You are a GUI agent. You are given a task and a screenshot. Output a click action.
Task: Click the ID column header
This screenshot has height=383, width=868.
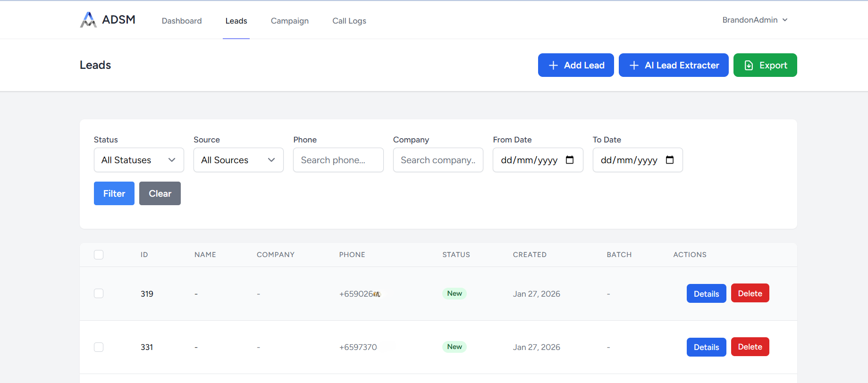tap(144, 255)
